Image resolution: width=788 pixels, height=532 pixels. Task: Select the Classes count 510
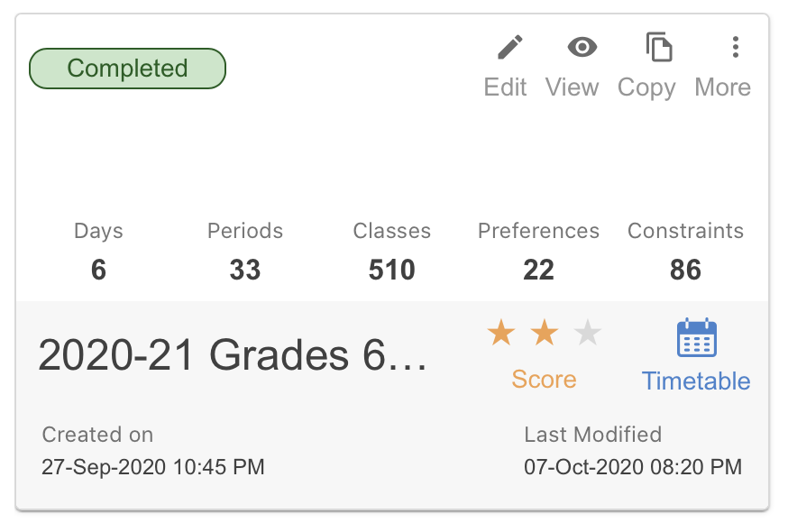[x=392, y=270]
